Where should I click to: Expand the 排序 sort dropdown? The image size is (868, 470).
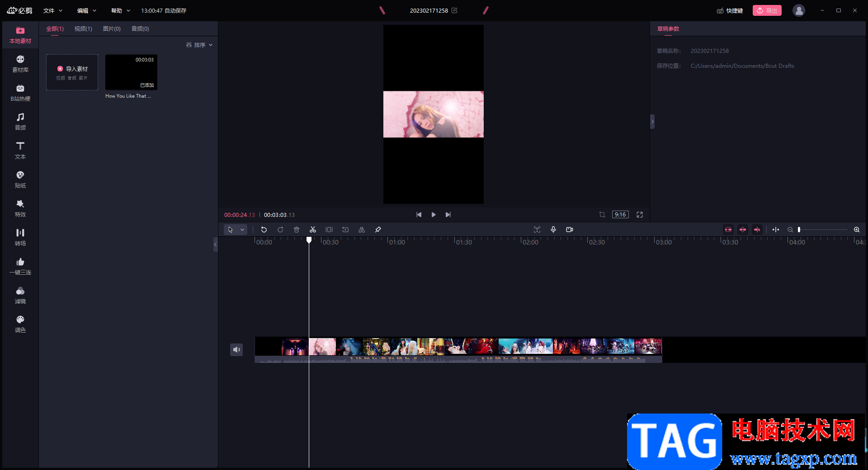(199, 45)
